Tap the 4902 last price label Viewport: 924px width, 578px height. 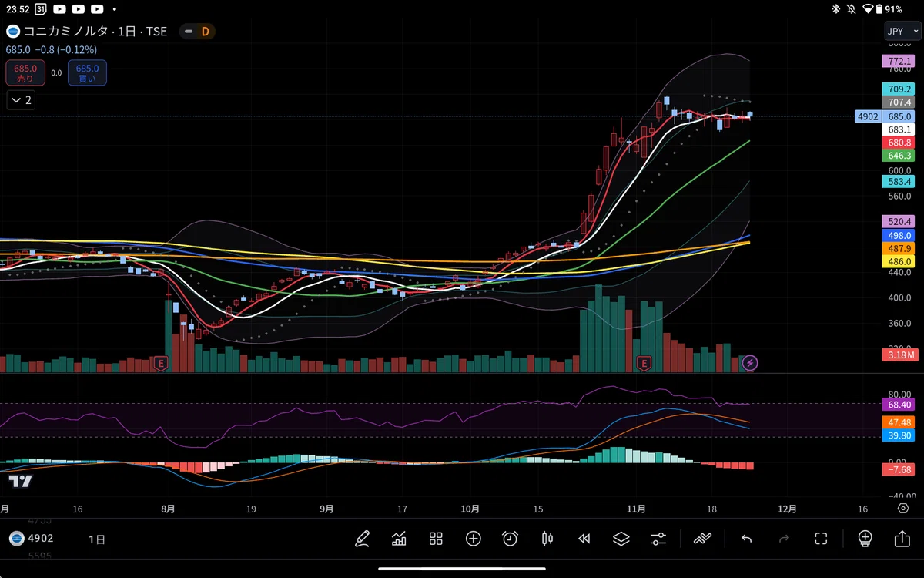pyautogui.click(x=867, y=117)
